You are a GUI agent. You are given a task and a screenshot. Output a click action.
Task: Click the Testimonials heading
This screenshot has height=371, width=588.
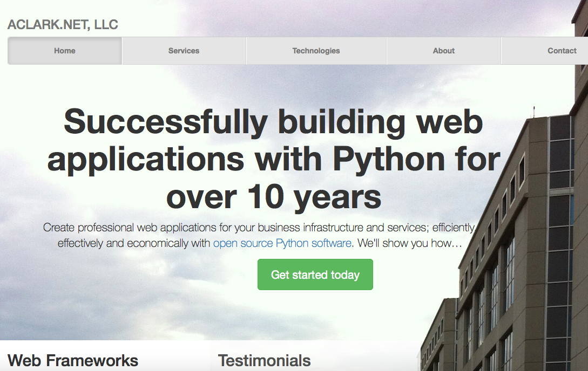point(265,361)
